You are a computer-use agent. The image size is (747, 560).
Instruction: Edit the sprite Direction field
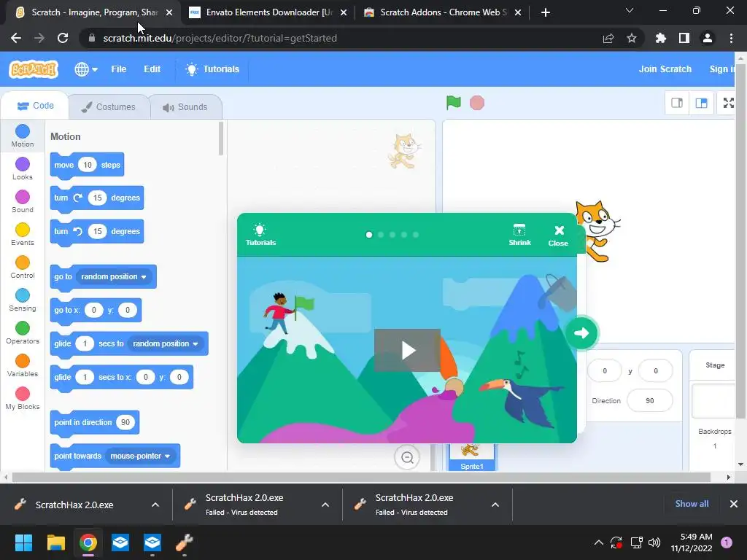650,400
